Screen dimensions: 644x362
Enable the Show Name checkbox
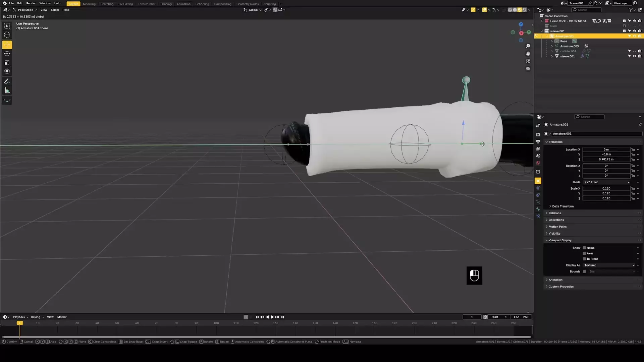coord(584,248)
